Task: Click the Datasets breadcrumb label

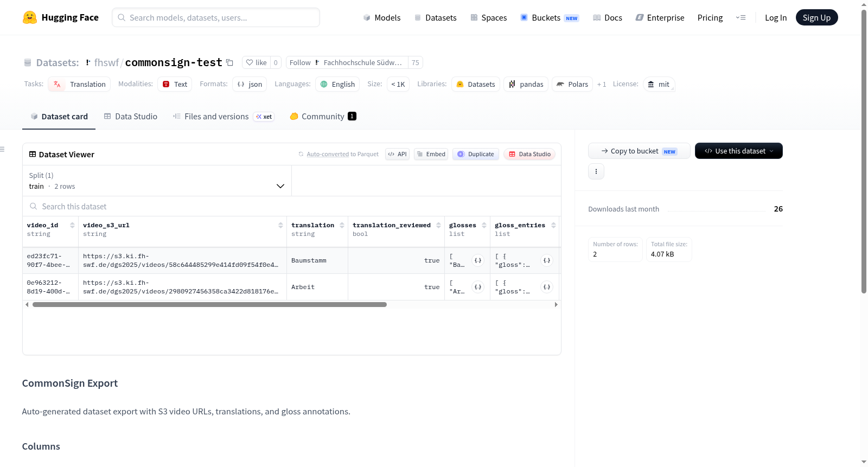Action: pyautogui.click(x=58, y=62)
